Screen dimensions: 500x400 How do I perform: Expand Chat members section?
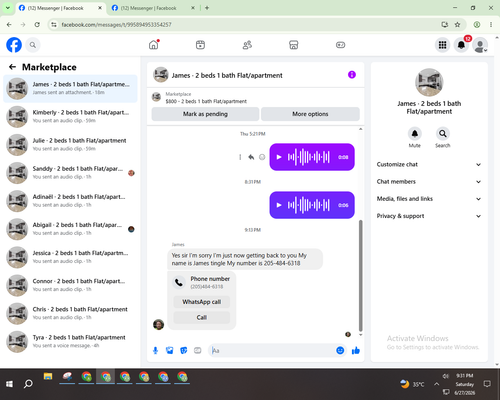pyautogui.click(x=429, y=182)
